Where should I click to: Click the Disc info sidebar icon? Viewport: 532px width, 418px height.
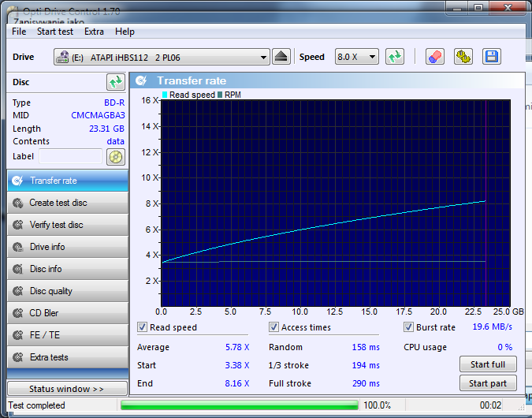17,269
